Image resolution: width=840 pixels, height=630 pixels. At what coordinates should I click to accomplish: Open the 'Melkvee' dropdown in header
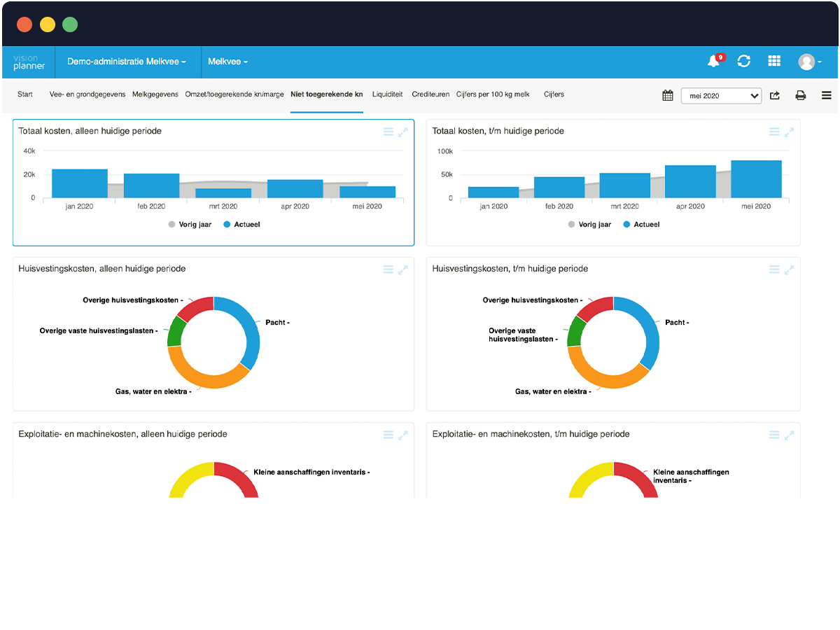click(227, 62)
